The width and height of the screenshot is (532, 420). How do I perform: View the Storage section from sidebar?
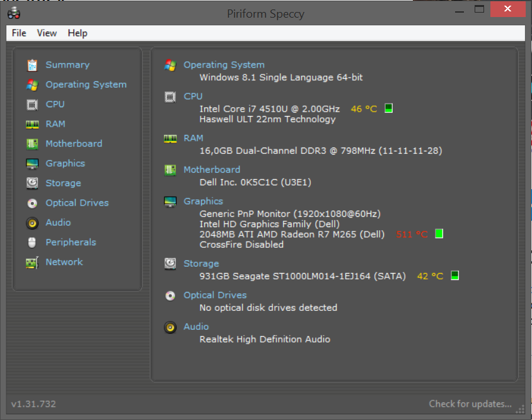pyautogui.click(x=64, y=183)
